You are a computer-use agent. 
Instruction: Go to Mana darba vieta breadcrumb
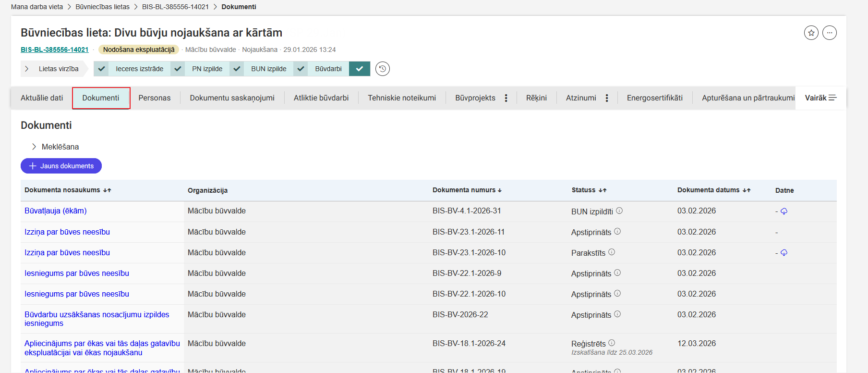click(x=37, y=7)
